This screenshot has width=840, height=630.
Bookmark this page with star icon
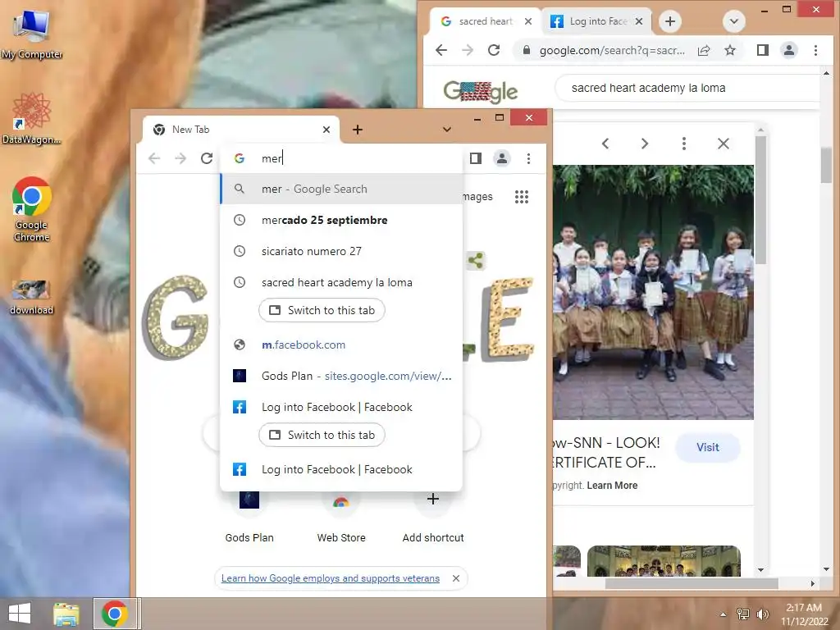(730, 50)
